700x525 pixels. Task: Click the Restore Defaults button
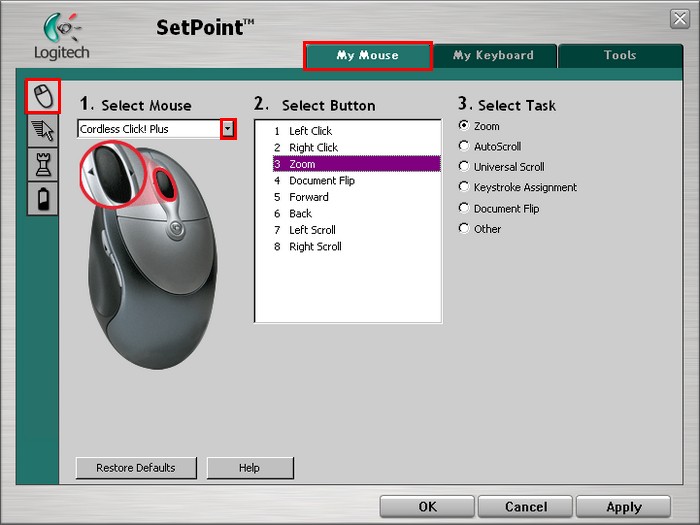pyautogui.click(x=136, y=468)
